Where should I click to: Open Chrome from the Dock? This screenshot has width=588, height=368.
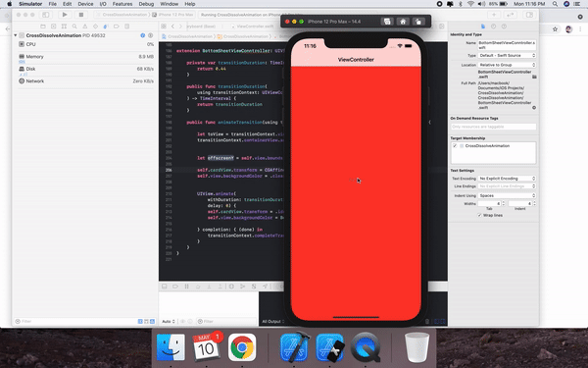pos(242,347)
